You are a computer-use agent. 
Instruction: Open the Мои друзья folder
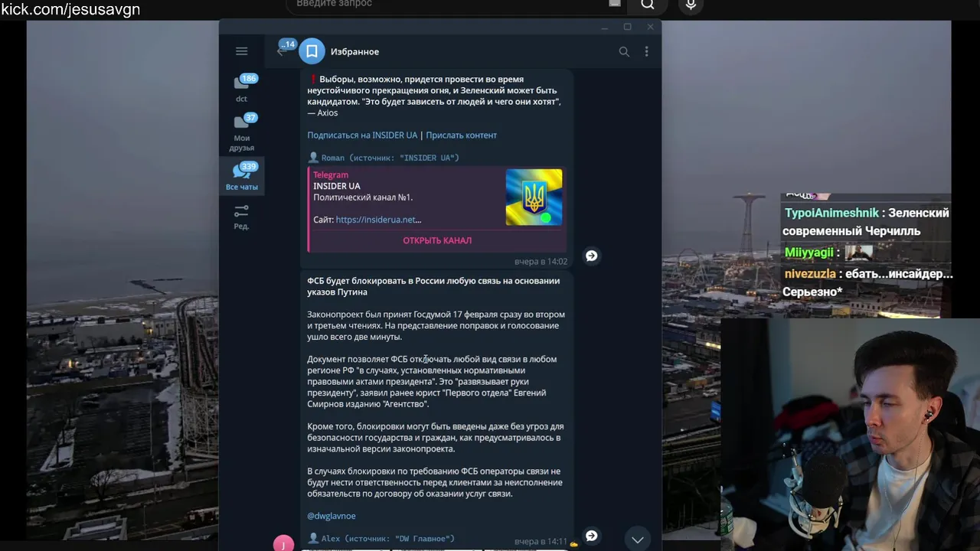(241, 132)
